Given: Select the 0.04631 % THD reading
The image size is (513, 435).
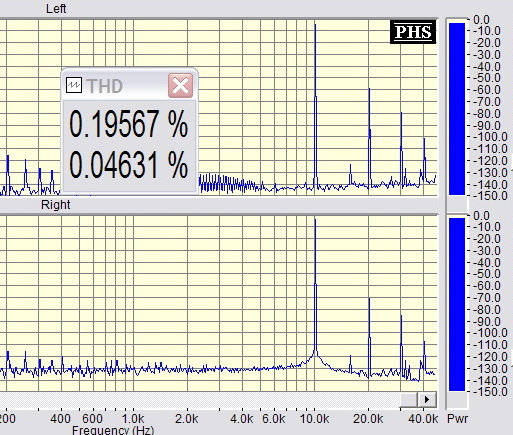Looking at the screenshot, I should 128,165.
